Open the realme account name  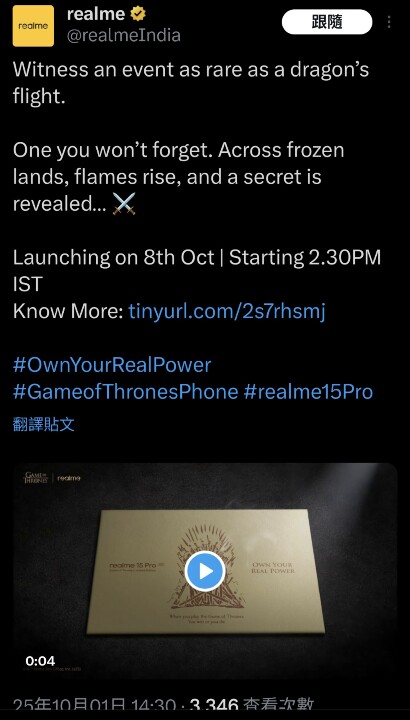click(x=96, y=14)
